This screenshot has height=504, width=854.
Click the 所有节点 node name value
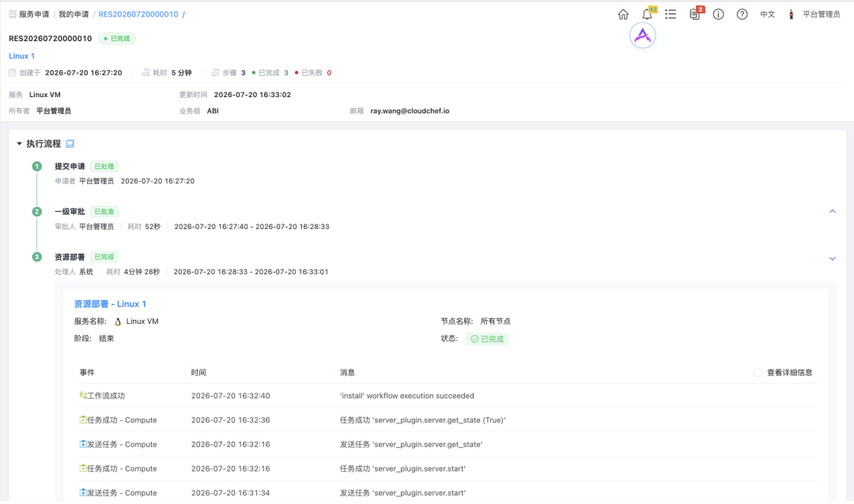pos(496,322)
